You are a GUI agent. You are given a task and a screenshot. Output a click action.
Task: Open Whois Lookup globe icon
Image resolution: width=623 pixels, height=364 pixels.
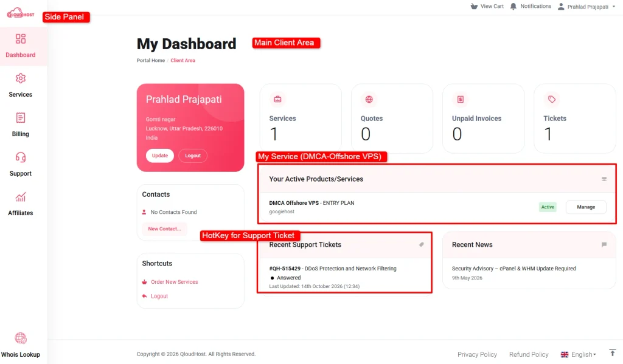tap(21, 338)
